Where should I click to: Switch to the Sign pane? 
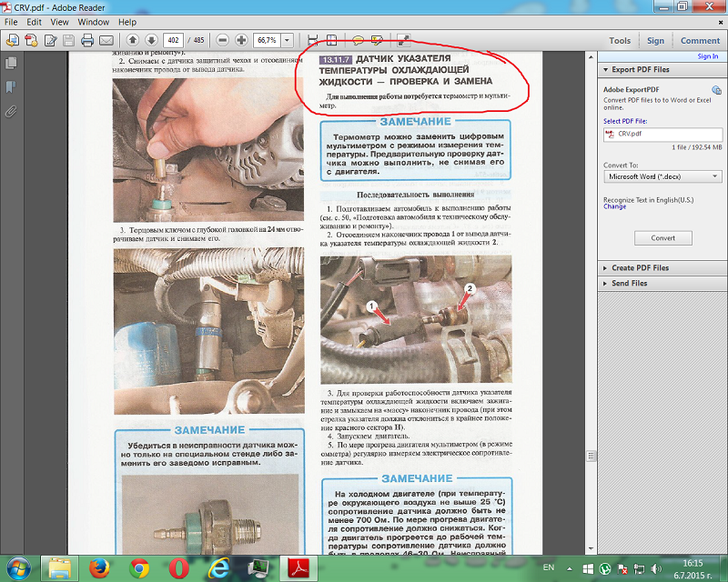pyautogui.click(x=655, y=41)
